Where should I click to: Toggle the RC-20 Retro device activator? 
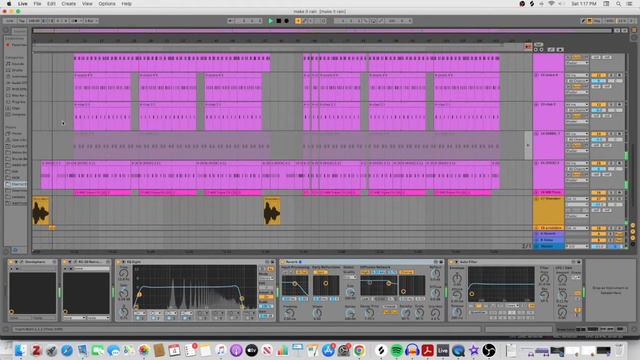pos(65,262)
